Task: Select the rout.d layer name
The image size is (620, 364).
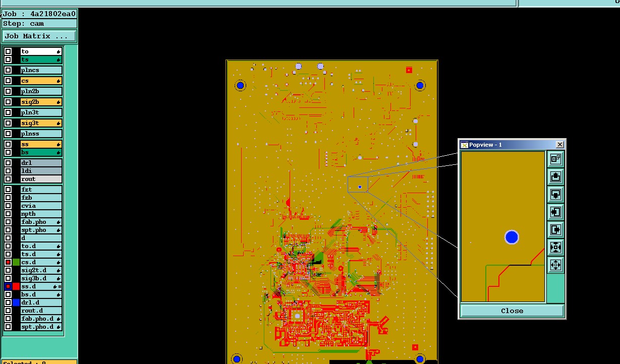Action: 41,311
